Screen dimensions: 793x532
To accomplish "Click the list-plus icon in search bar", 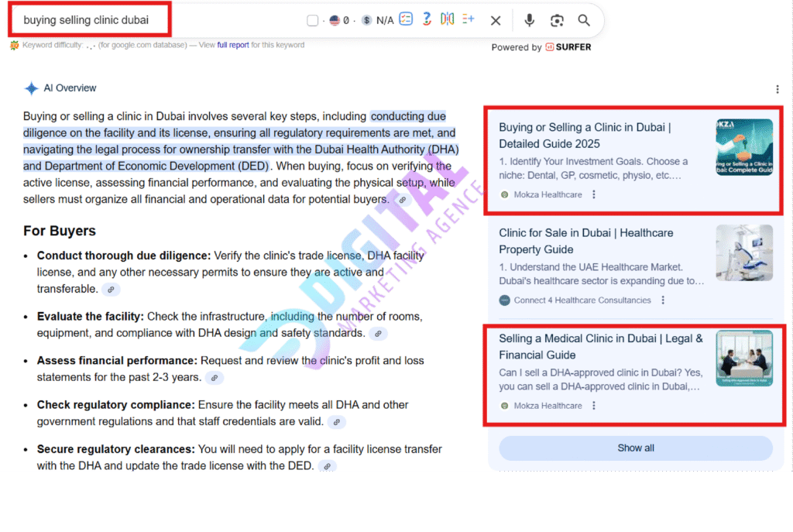I will 468,20.
